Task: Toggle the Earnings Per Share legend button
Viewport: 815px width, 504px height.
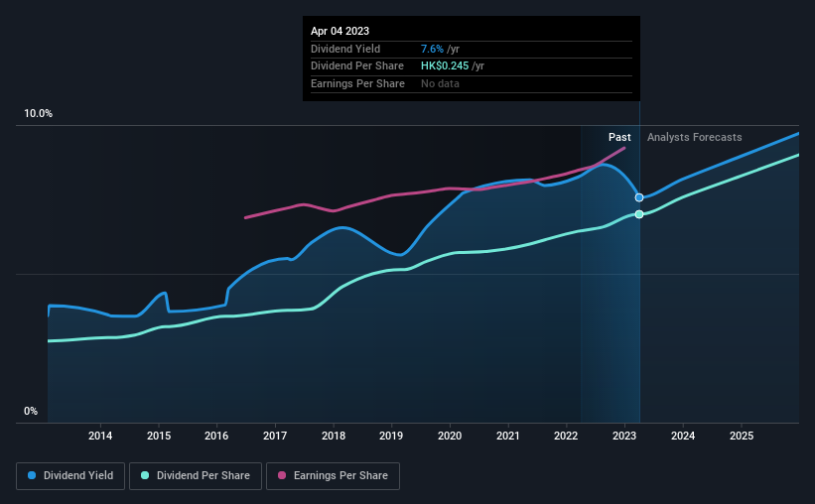Action: coord(333,476)
